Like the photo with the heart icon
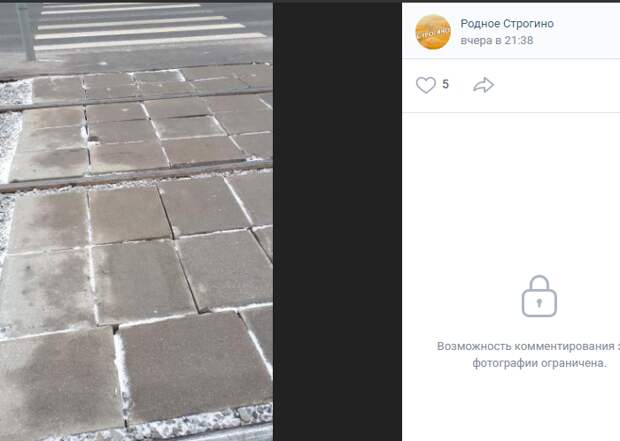Image resolution: width=620 pixels, height=441 pixels. coord(426,85)
